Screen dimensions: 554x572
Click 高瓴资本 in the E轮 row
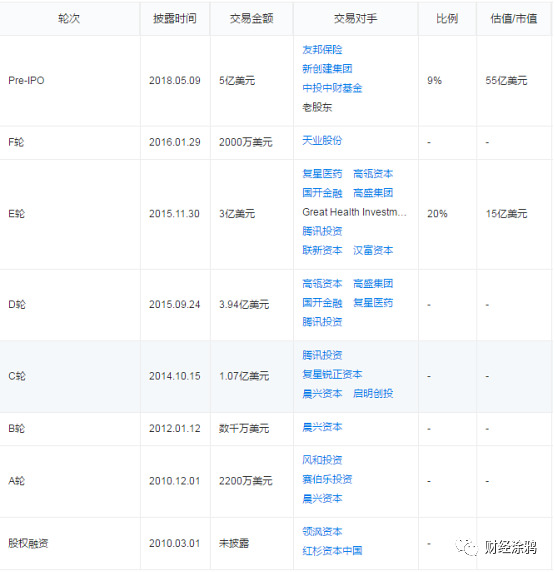coord(373,174)
